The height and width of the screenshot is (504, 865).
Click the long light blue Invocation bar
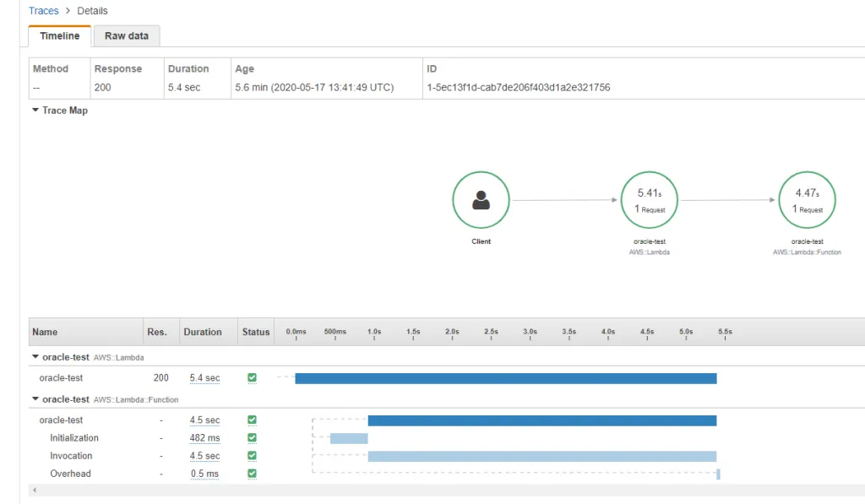coord(541,456)
